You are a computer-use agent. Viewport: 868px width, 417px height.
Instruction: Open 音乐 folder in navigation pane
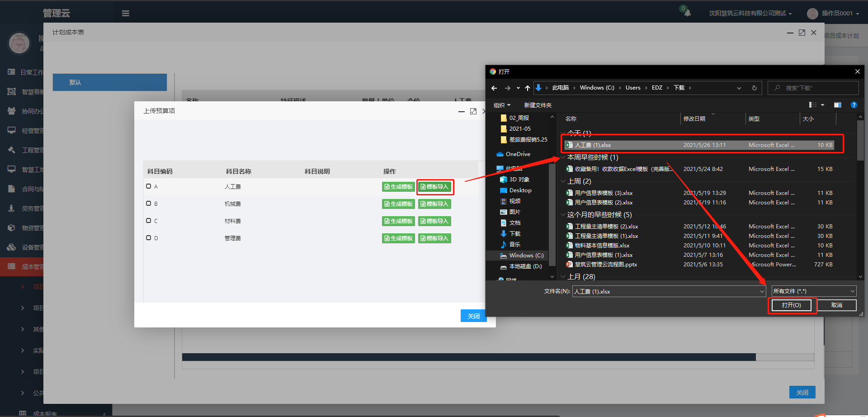click(510, 245)
